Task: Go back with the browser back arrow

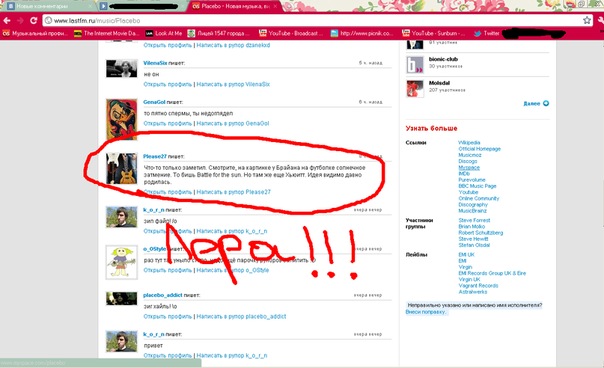Action: [x=7, y=20]
